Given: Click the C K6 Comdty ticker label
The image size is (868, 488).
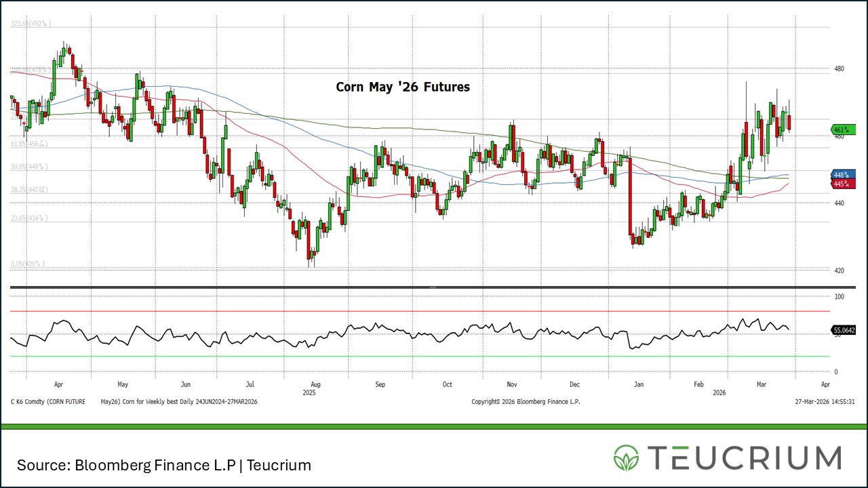Looking at the screenshot, I should [x=47, y=401].
